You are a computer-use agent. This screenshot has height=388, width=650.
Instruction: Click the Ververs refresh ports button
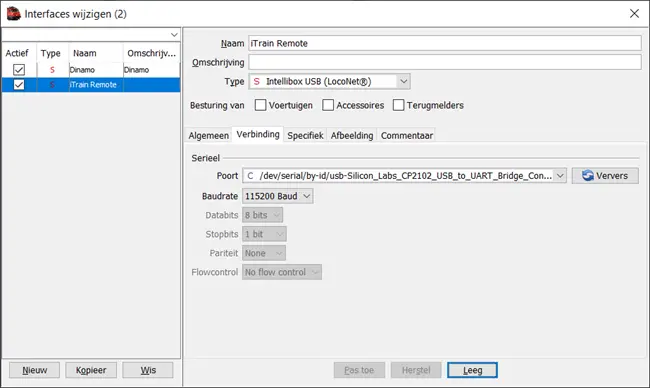605,176
